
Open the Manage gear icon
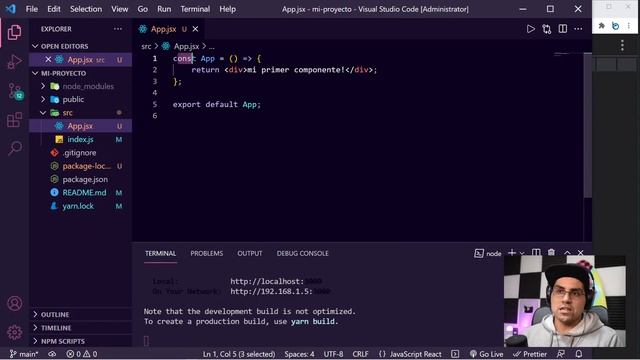(15, 332)
